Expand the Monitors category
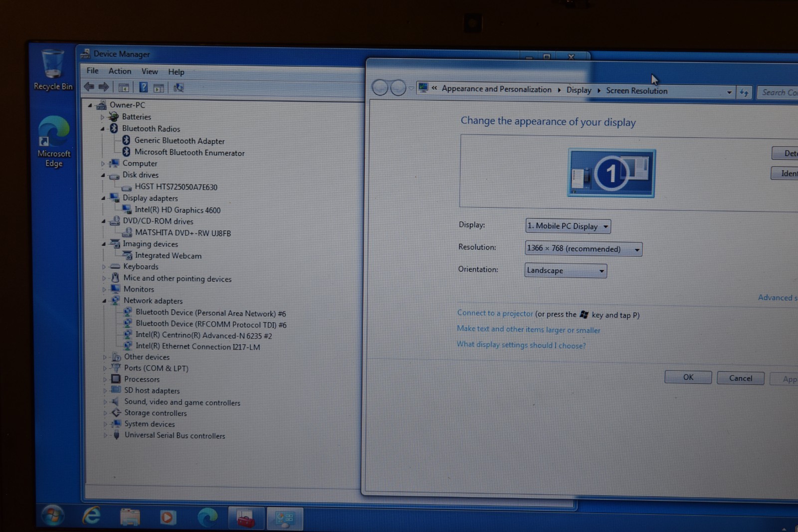This screenshot has height=532, width=798. point(104,289)
